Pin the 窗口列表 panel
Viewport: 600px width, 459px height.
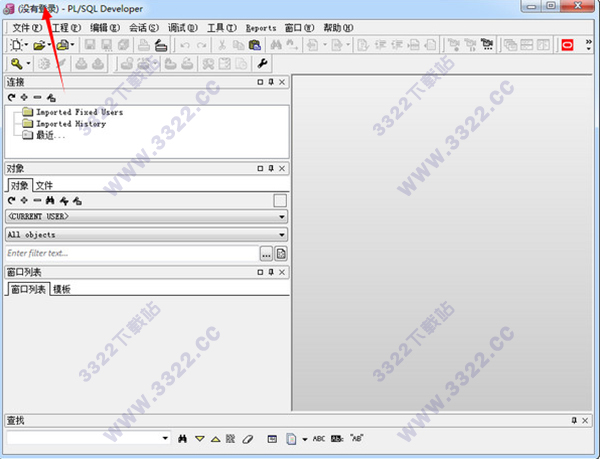pos(271,272)
